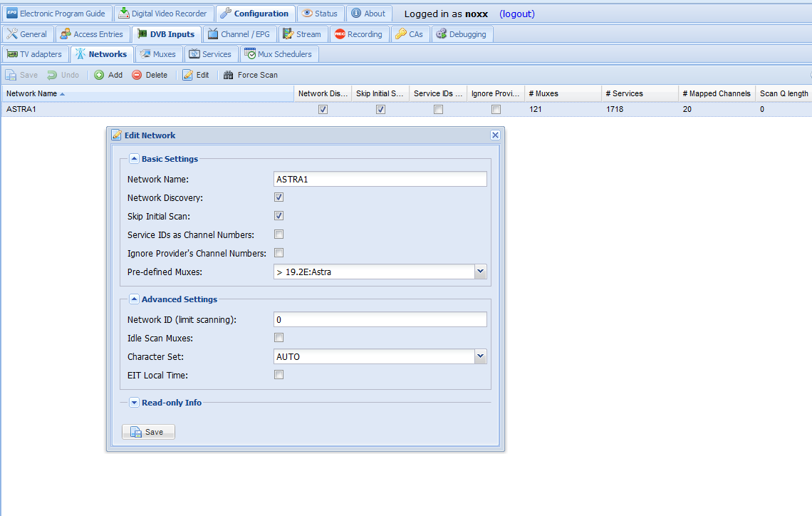This screenshot has width=812, height=516.
Task: Click the Add network toolbar button
Action: click(109, 75)
